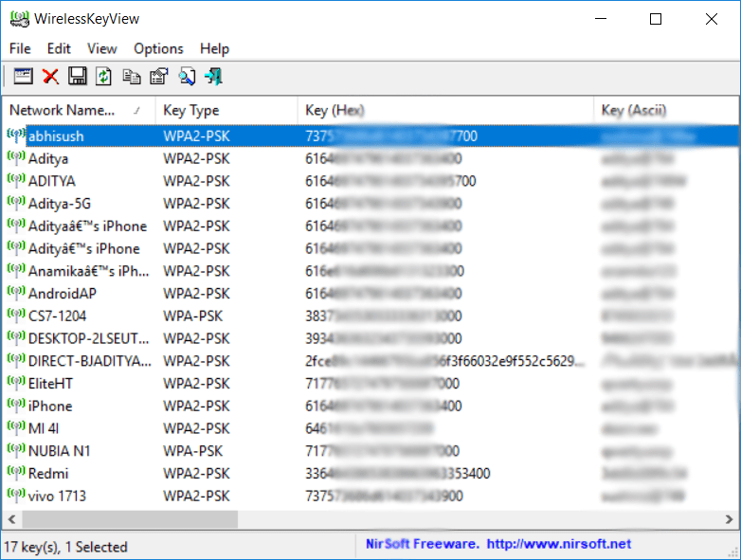The width and height of the screenshot is (741, 560).
Task: Click the wireless icon beside Redmi
Action: pos(16,473)
